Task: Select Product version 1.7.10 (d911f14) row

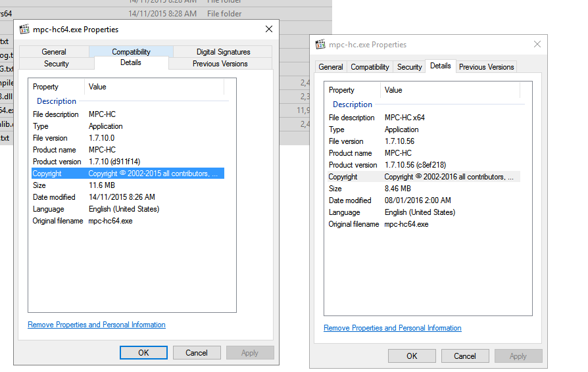Action: (128, 162)
